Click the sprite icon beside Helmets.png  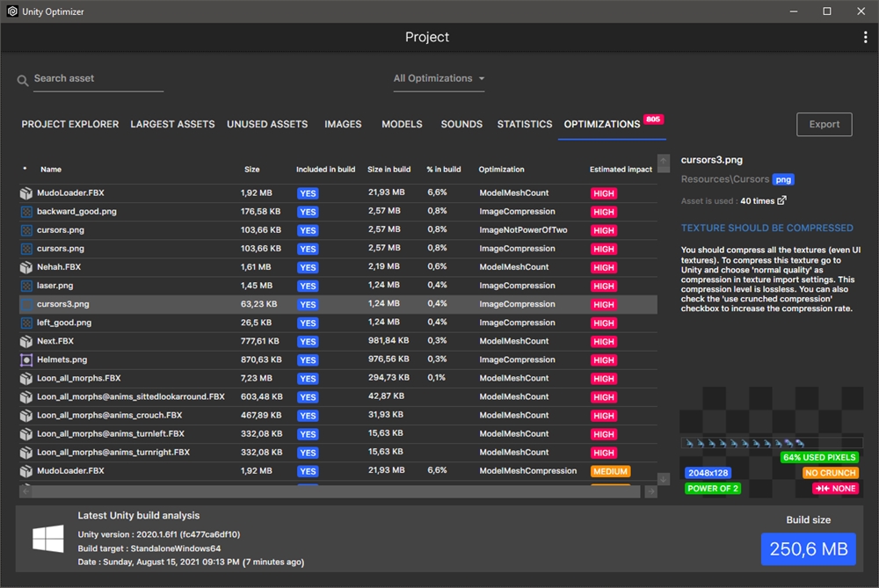pos(25,359)
